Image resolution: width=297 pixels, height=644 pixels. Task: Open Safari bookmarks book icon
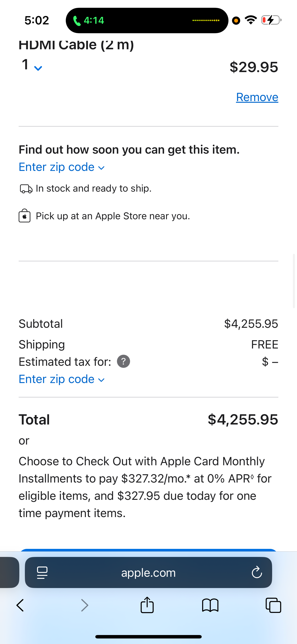(x=210, y=605)
